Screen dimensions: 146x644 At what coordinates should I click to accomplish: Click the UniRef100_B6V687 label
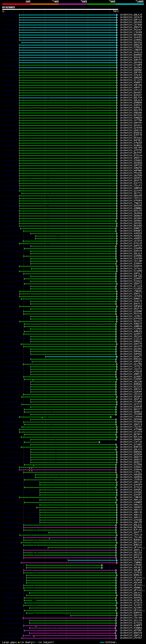point(131,93)
